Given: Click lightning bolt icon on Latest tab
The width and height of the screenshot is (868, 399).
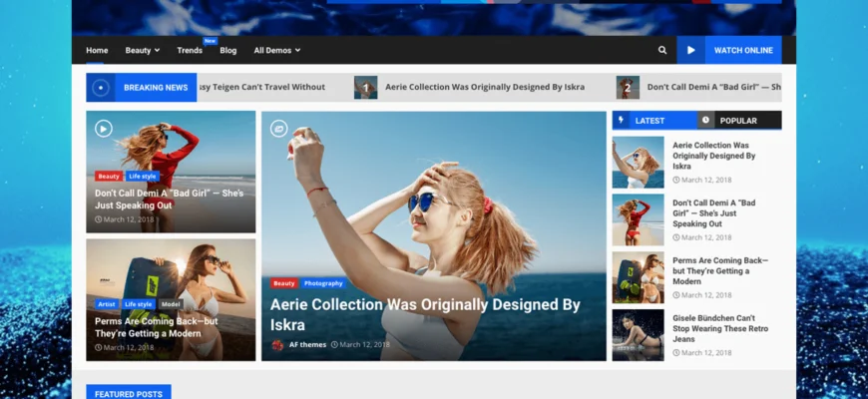Looking at the screenshot, I should click(622, 121).
